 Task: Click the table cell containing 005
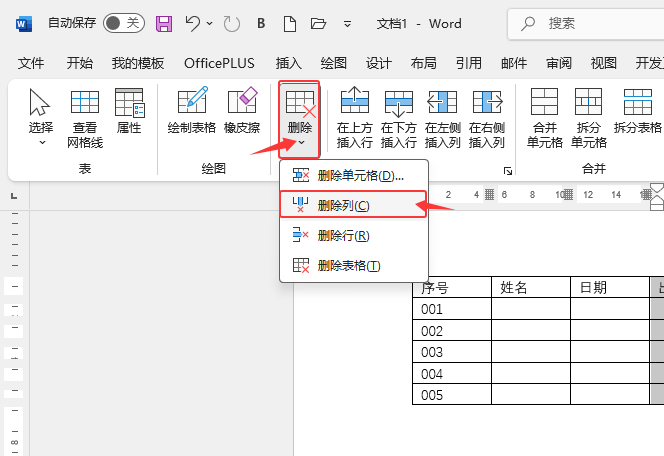(x=452, y=395)
